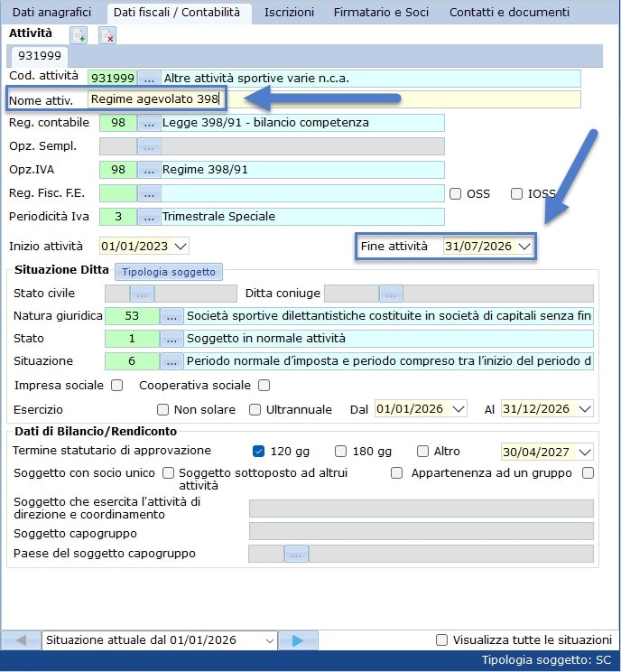Check the Non solare checkbox

162,410
